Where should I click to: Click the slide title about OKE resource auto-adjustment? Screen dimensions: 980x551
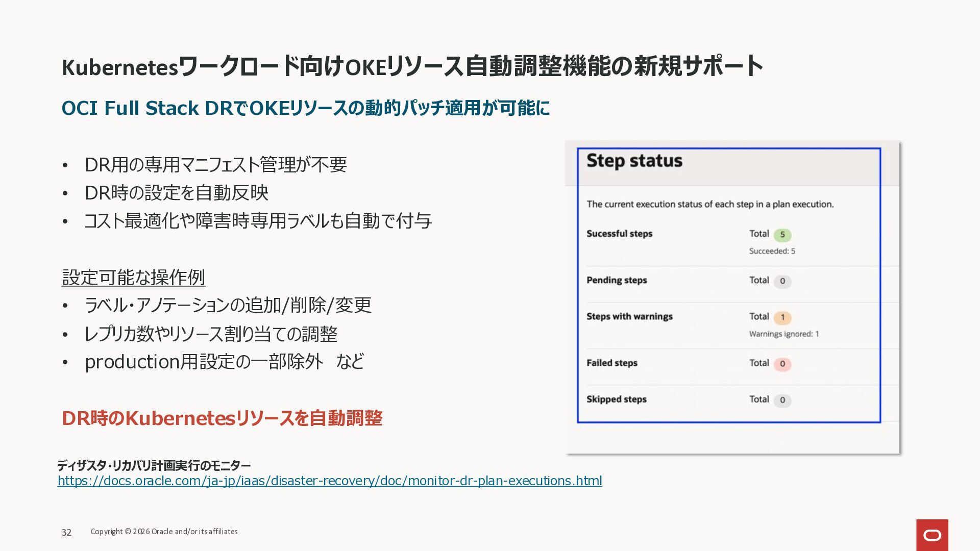(x=412, y=67)
